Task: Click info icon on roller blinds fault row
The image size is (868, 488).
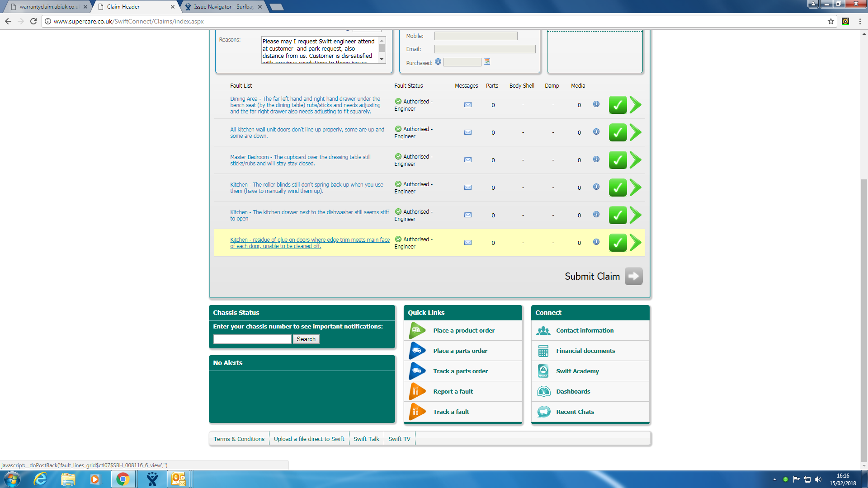Action: click(596, 187)
